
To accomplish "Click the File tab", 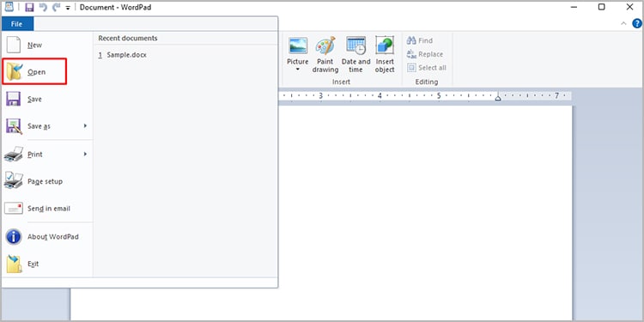I will pyautogui.click(x=17, y=24).
